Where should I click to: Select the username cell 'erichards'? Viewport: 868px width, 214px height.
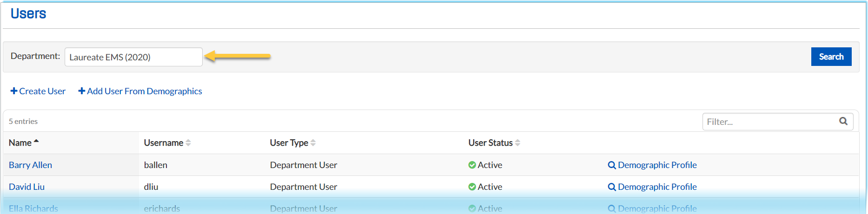pyautogui.click(x=162, y=208)
